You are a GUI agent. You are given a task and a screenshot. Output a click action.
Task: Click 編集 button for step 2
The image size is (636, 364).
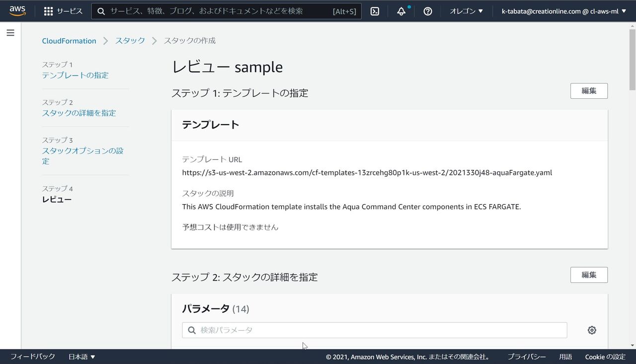coord(589,275)
